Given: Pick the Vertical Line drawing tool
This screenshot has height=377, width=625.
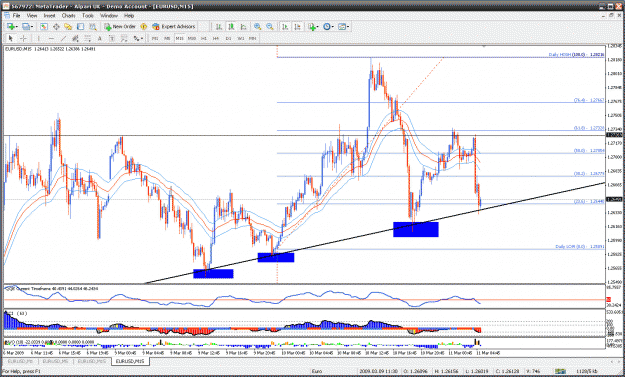Looking at the screenshot, I should (x=39, y=38).
